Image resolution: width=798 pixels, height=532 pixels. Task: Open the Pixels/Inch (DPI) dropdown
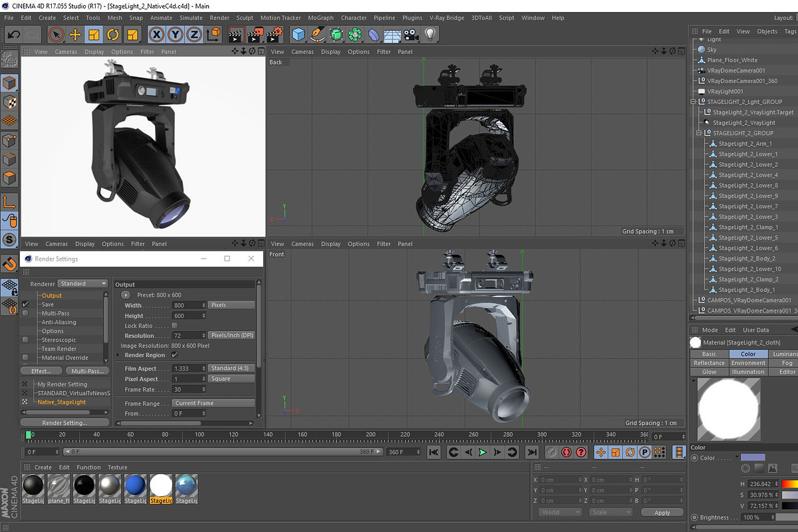tap(231, 335)
